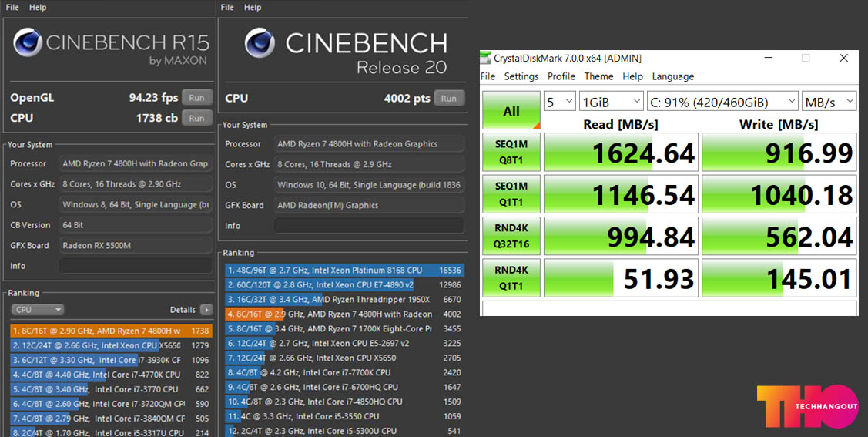Select R20 ranking row Xeon E5-2697 v2
This screenshot has width=868, height=437.
pos(344,344)
